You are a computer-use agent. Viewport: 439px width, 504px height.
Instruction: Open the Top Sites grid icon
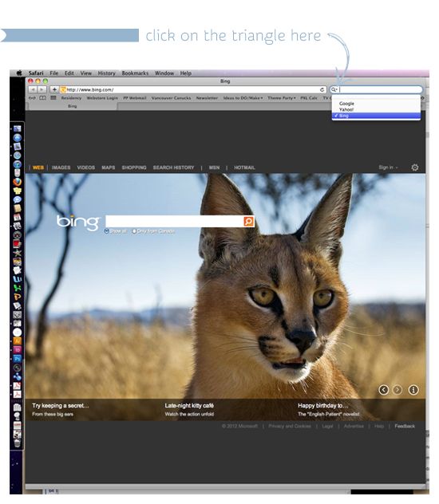coord(53,98)
